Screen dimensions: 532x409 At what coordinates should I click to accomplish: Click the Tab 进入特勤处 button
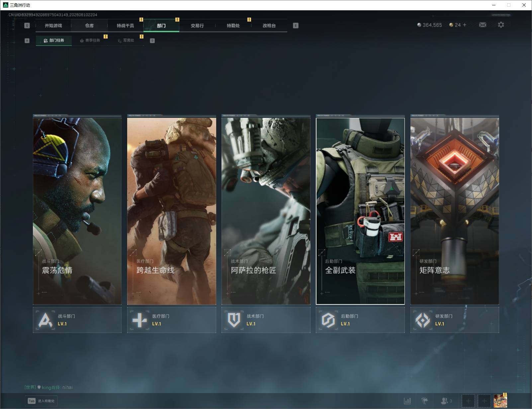coord(41,401)
